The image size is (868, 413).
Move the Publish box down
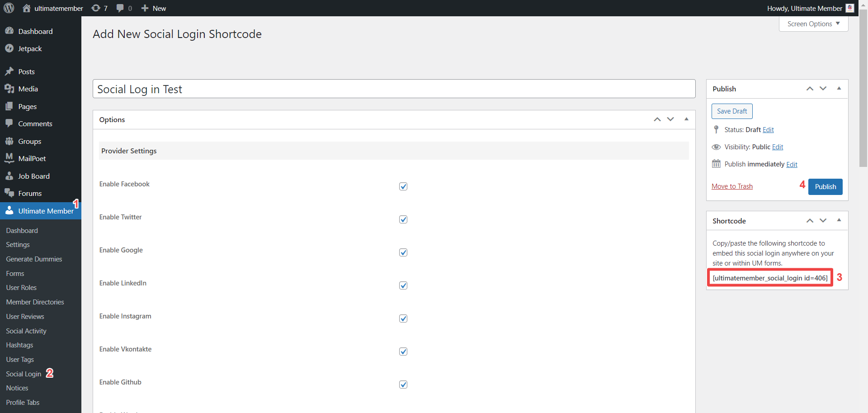point(823,89)
